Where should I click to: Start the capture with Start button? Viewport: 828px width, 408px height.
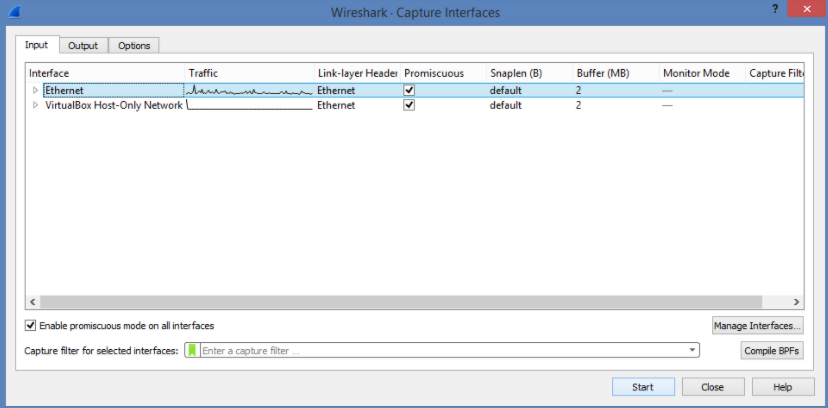[643, 387]
